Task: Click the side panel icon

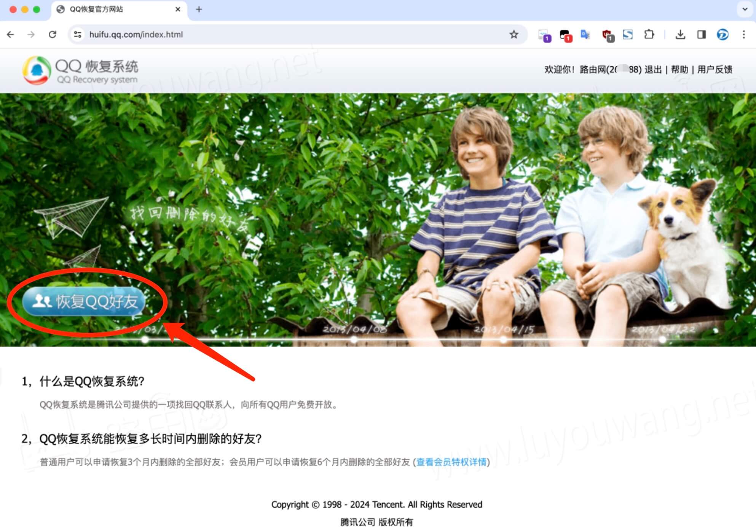Action: 702,34
